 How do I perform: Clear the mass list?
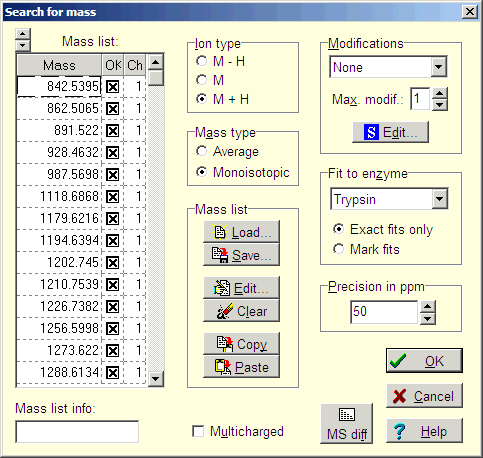click(x=241, y=311)
